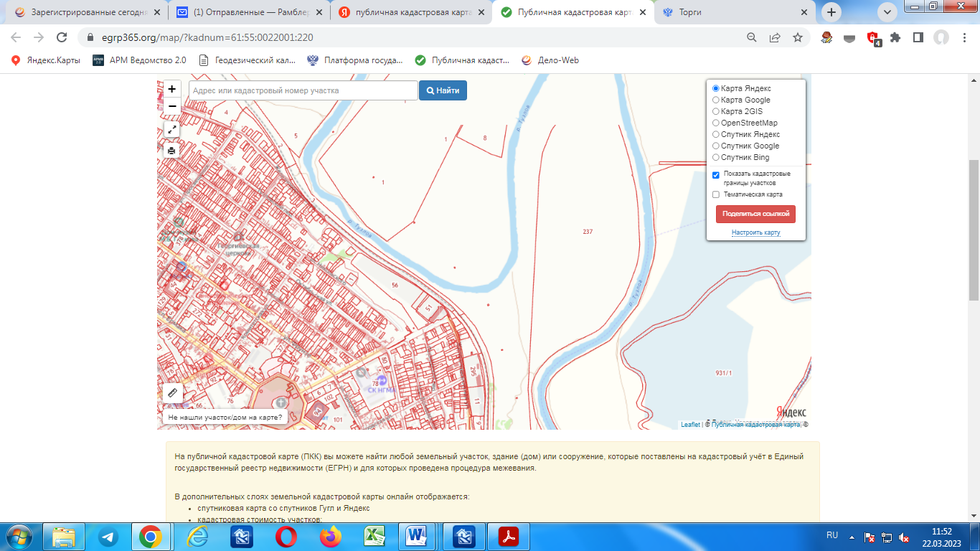Toggle fullscreen map view
The image size is (980, 551).
(171, 130)
